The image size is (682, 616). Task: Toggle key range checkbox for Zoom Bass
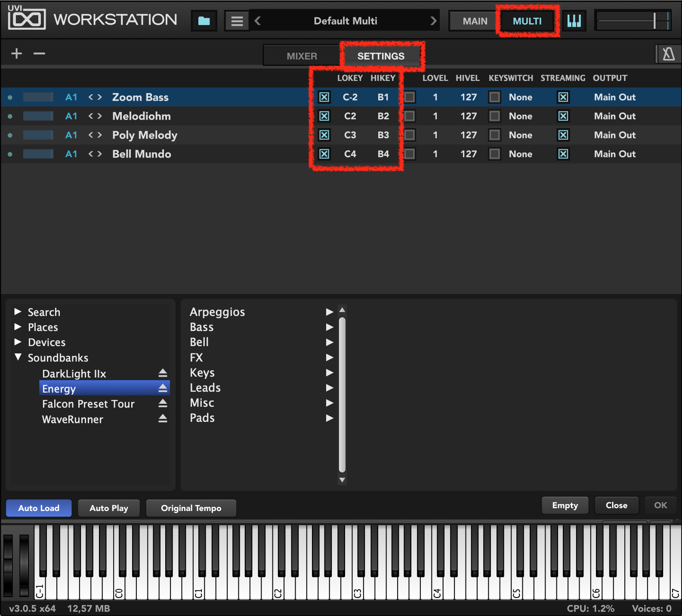pyautogui.click(x=324, y=97)
